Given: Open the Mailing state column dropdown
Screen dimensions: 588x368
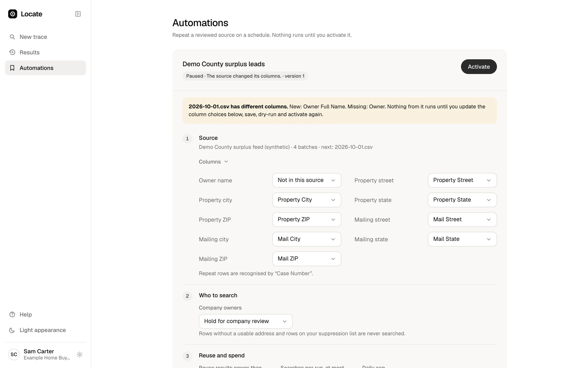Looking at the screenshot, I should (x=462, y=239).
